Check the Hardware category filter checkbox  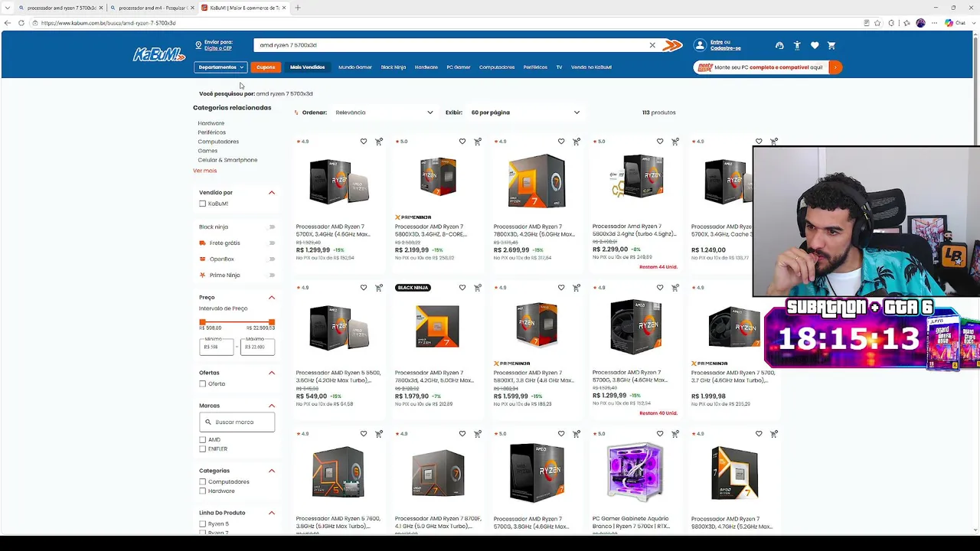click(x=202, y=491)
